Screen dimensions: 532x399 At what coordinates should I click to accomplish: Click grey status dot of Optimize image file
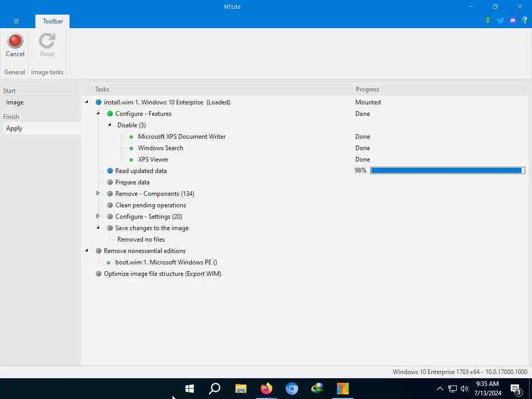[x=98, y=273]
